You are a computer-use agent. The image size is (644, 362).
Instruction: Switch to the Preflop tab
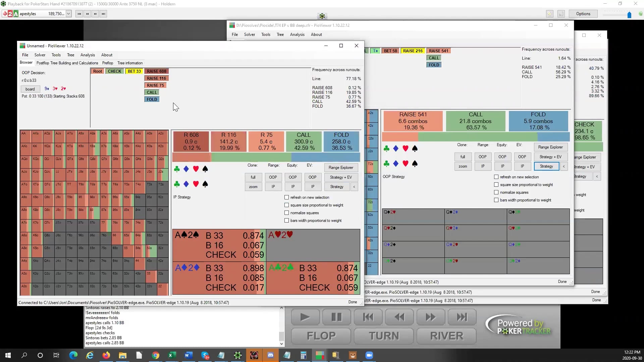[107, 63]
